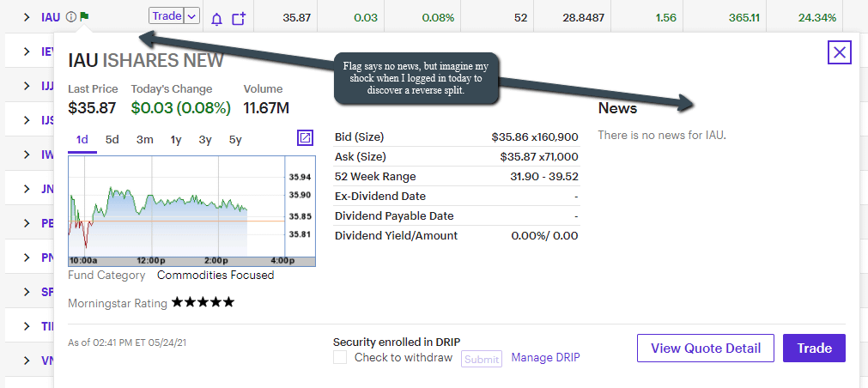Select the 3m chart tab
The height and width of the screenshot is (388, 868).
144,139
